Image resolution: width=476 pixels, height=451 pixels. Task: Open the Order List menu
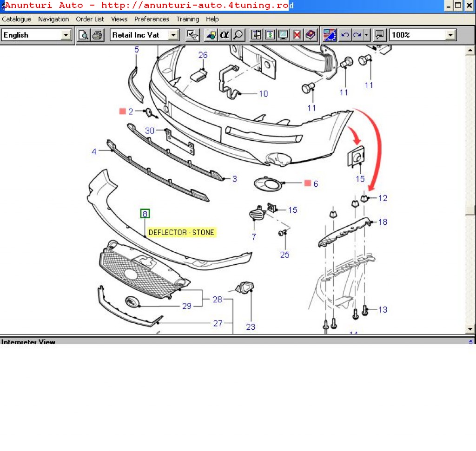(x=90, y=19)
